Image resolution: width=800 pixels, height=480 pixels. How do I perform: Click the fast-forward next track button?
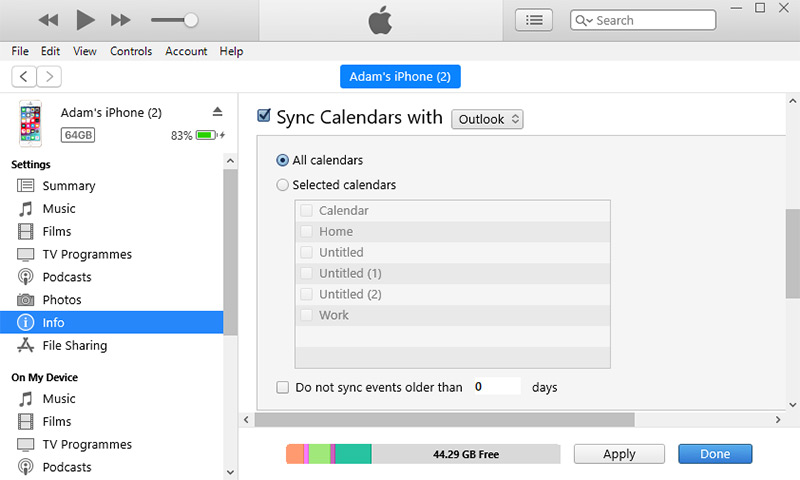tap(121, 20)
